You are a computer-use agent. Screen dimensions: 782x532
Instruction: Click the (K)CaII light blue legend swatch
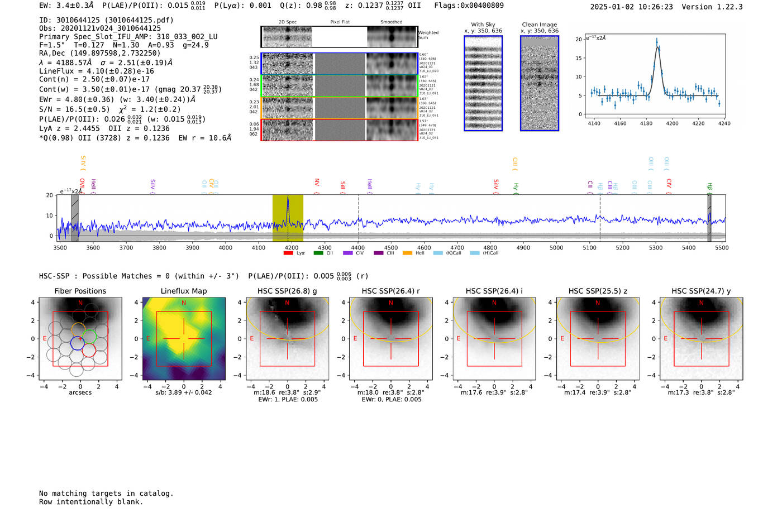pyautogui.click(x=438, y=253)
